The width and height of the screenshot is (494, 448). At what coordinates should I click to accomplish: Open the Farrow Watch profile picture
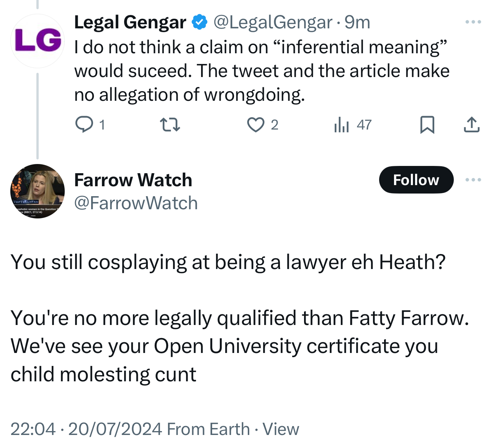pyautogui.click(x=38, y=191)
